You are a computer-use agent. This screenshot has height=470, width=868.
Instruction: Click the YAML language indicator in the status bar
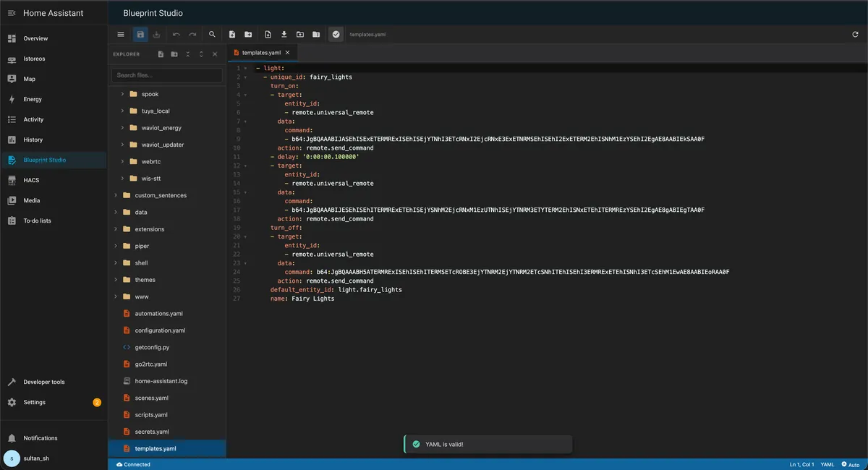click(x=827, y=464)
